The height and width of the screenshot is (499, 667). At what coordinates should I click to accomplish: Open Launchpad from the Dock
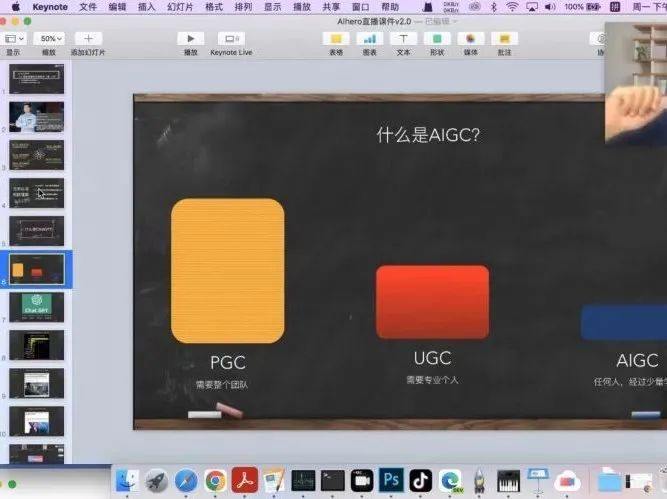(x=157, y=480)
